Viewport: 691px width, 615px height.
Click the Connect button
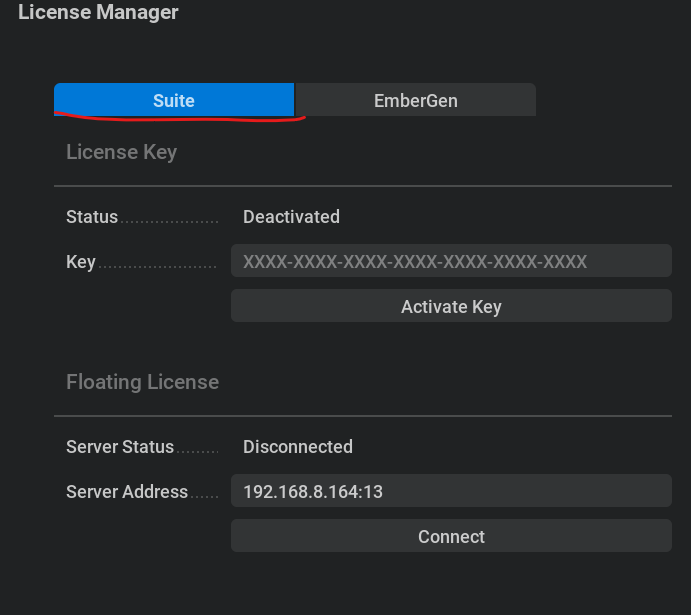pos(451,536)
